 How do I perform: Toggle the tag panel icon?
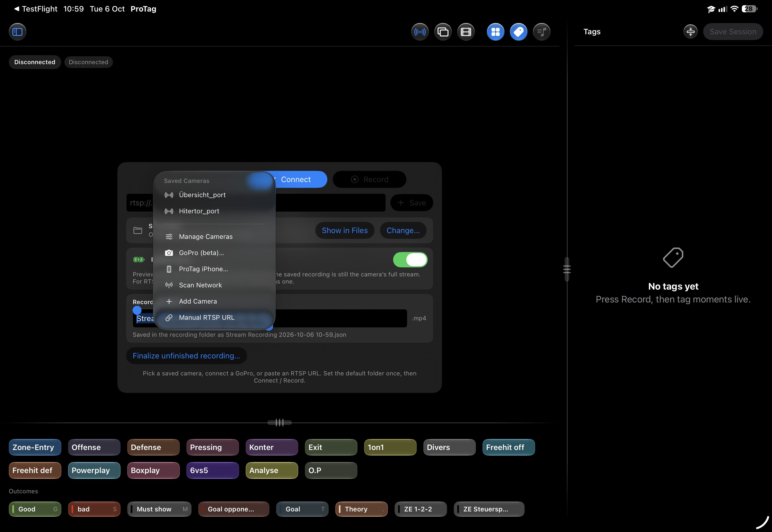[518, 32]
